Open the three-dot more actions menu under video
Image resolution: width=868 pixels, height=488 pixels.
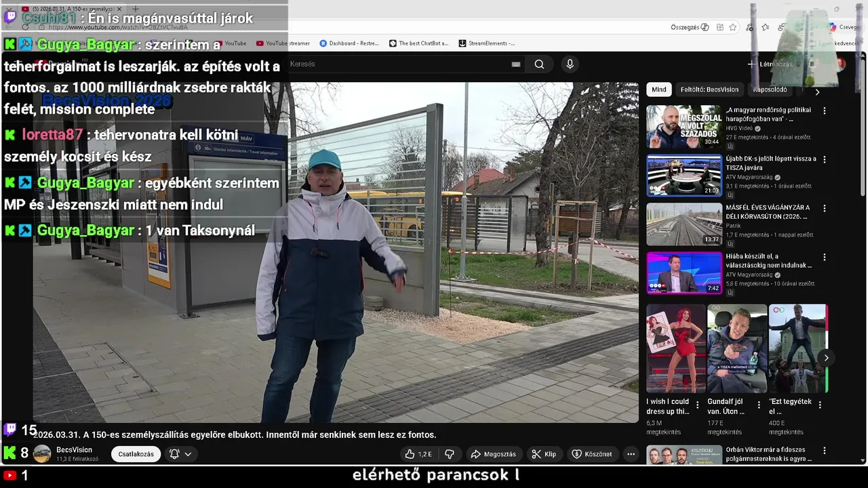click(631, 454)
